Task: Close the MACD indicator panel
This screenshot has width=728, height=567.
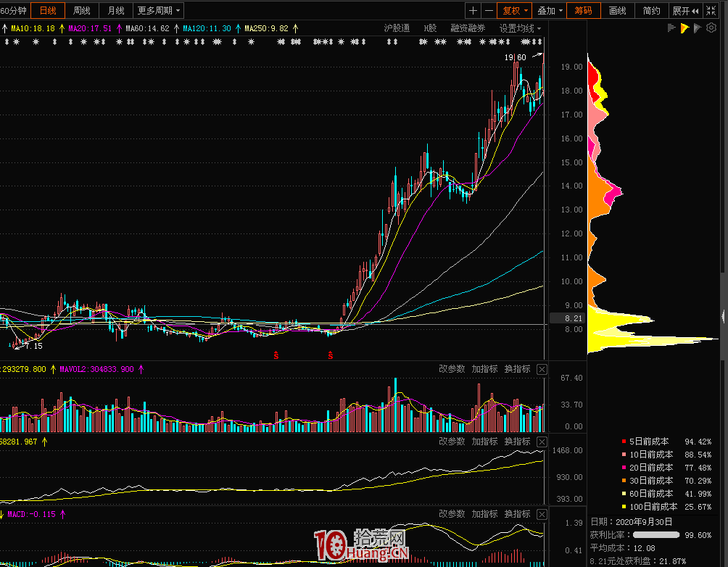Action: coord(542,513)
